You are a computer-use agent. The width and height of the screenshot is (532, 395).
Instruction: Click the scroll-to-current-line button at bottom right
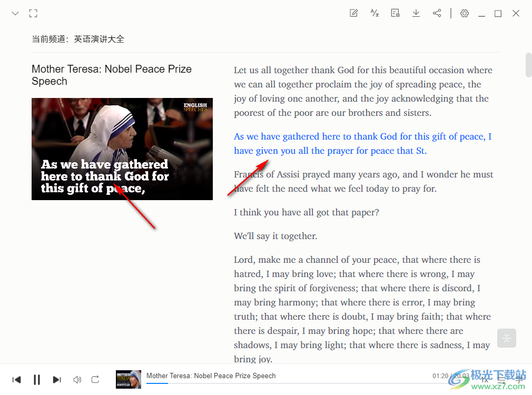[x=507, y=338]
